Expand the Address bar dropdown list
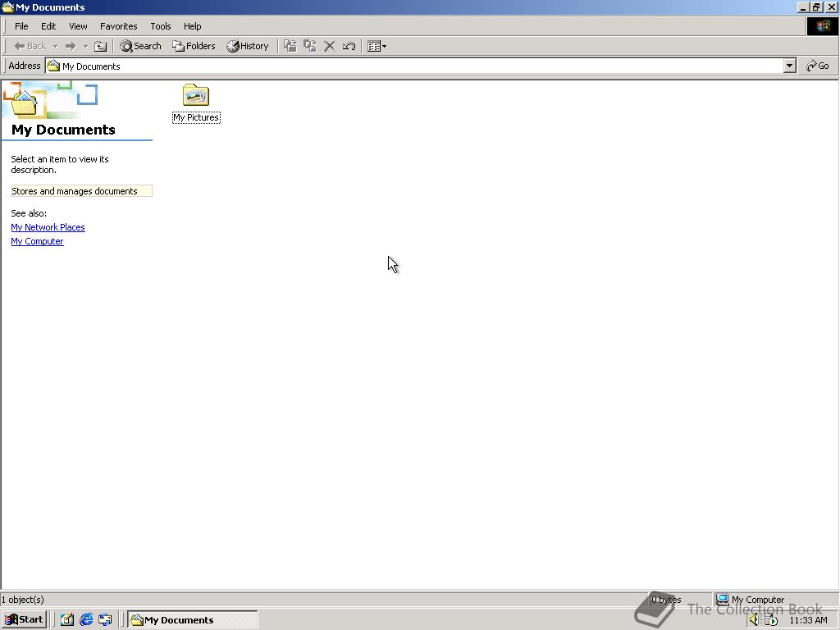Viewport: 840px width, 630px height. tap(790, 66)
